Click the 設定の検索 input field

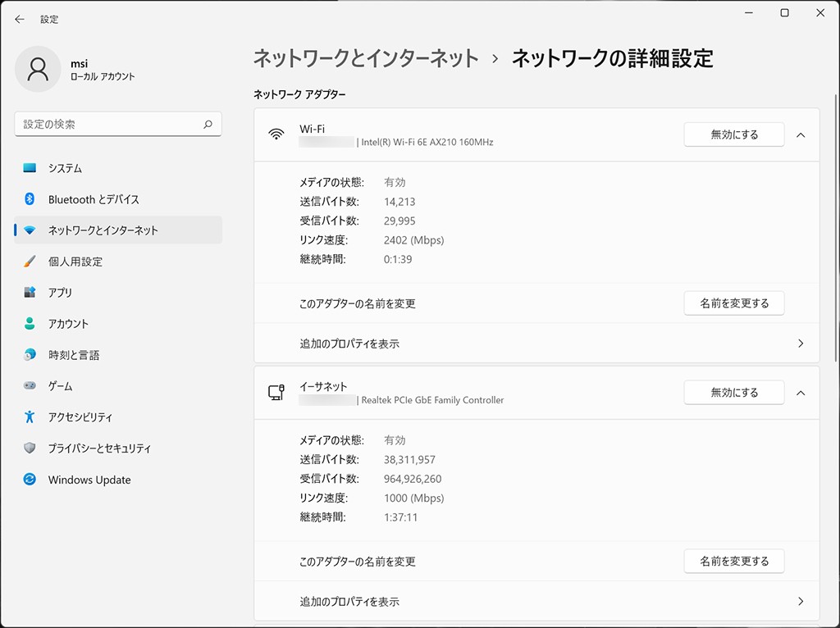108,125
